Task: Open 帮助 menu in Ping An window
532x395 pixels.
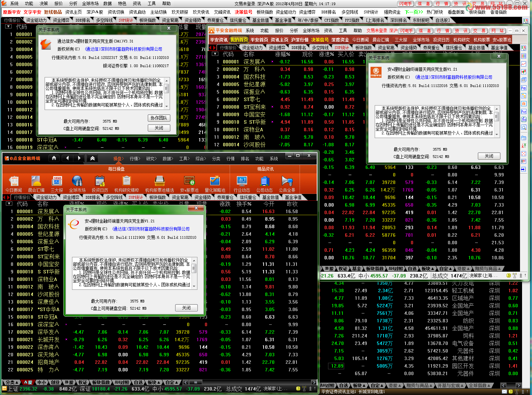Action: (x=358, y=30)
